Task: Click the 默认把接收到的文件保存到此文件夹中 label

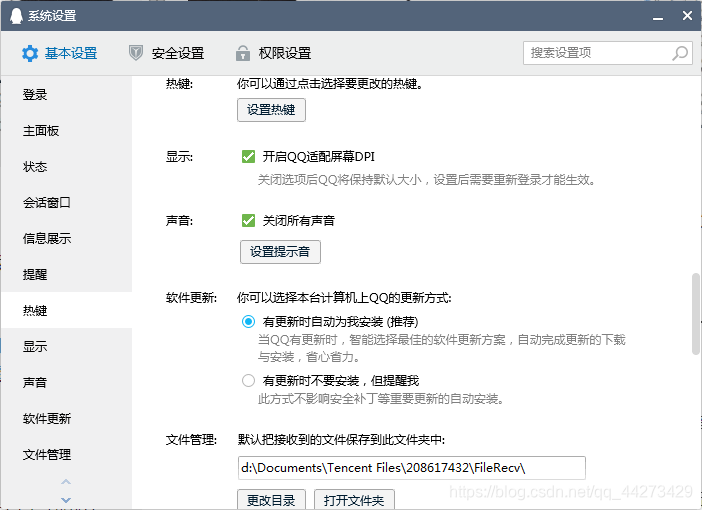Action: click(x=341, y=440)
